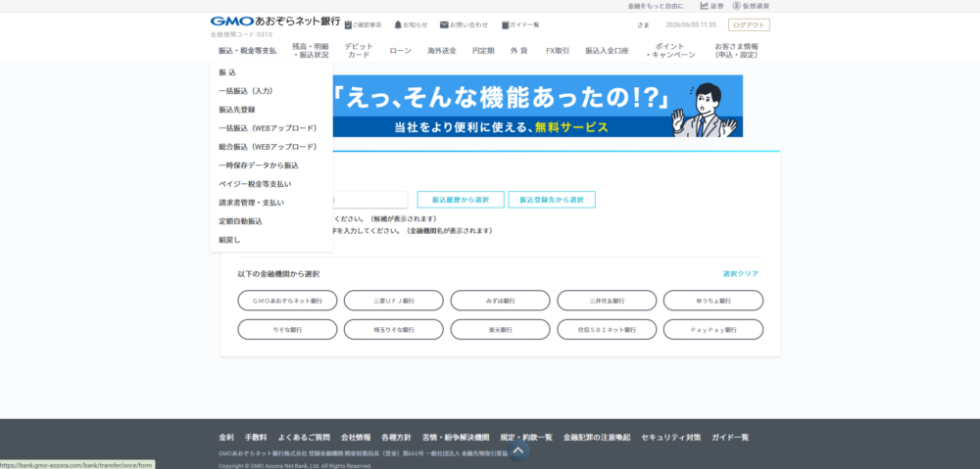Open the 外貨 menu
980x469 pixels.
click(x=518, y=51)
